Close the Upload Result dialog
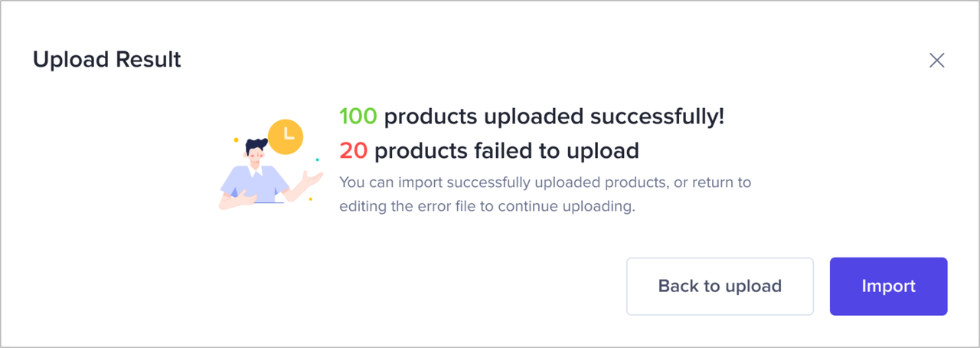This screenshot has height=348, width=980. tap(936, 61)
